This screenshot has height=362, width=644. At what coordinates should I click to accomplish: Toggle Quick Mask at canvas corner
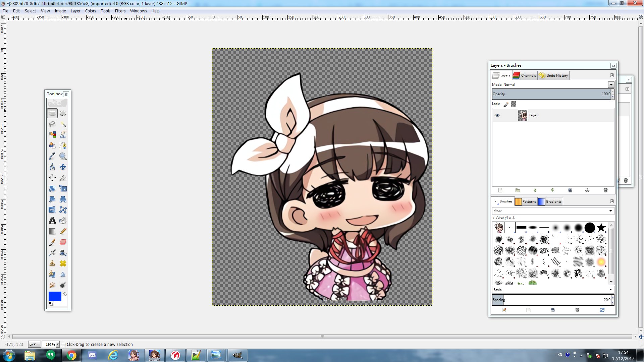point(3,337)
